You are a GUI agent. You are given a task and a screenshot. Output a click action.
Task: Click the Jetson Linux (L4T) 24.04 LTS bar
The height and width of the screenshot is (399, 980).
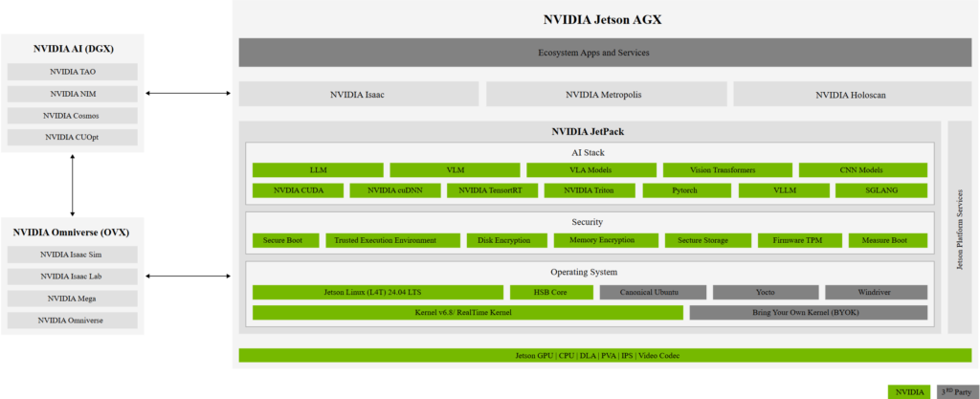376,292
